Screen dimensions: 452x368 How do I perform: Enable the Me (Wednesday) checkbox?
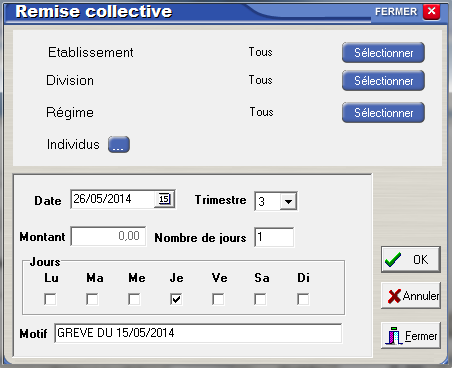tap(134, 299)
